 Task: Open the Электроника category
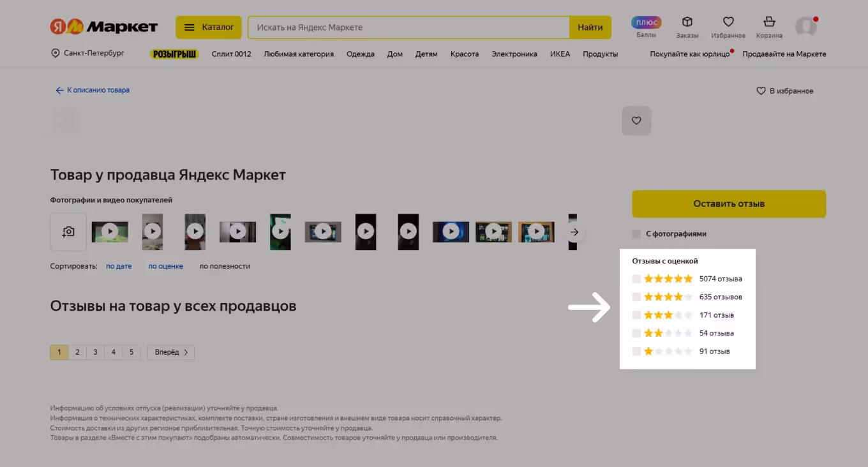point(514,54)
